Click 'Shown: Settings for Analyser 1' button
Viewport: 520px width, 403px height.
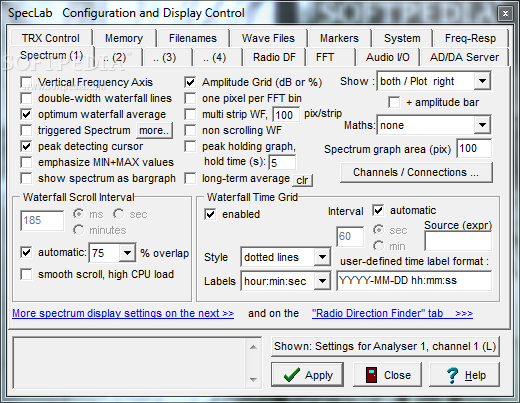[x=385, y=346]
